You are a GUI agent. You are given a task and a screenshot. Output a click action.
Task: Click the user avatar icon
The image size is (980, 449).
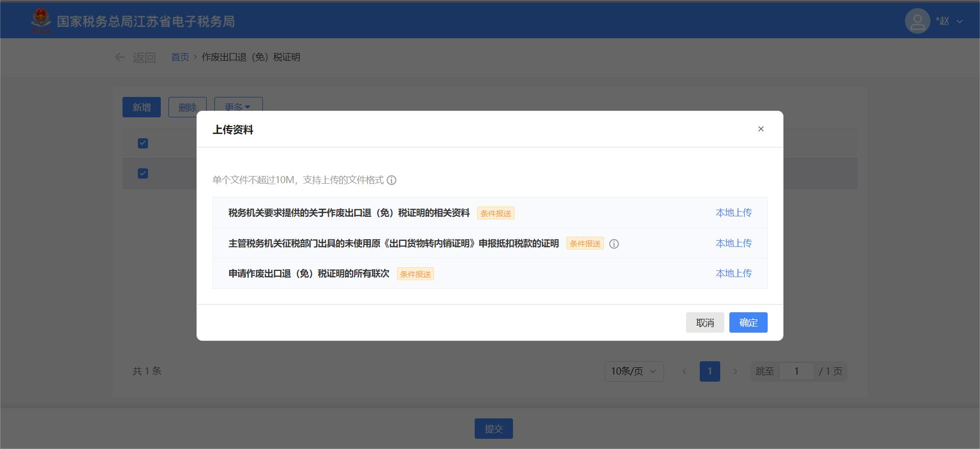click(x=917, y=21)
